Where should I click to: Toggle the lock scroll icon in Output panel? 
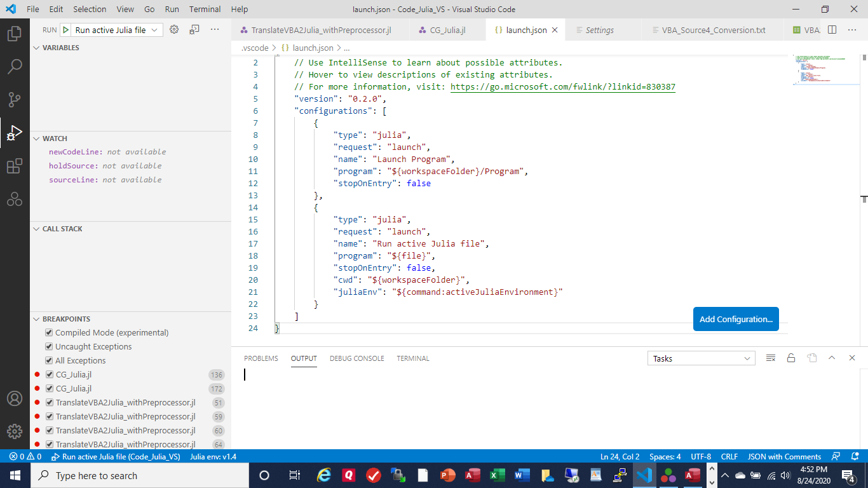click(x=791, y=358)
